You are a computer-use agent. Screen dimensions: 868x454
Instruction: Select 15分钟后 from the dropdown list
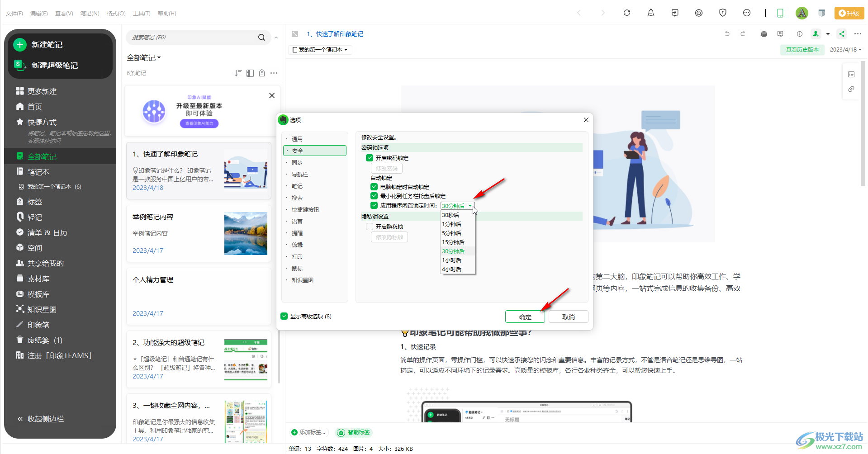[x=458, y=242]
